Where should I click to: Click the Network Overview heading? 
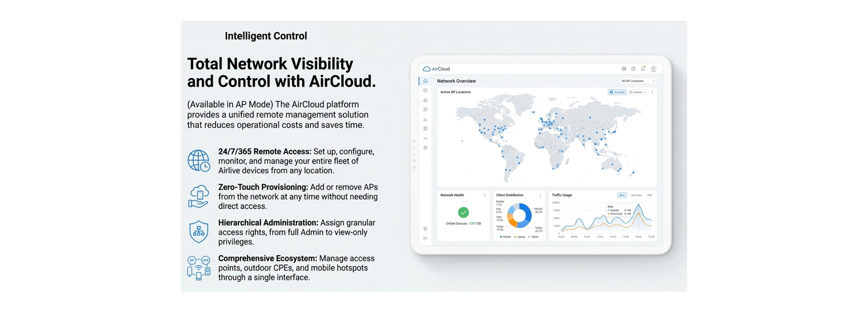pos(456,81)
